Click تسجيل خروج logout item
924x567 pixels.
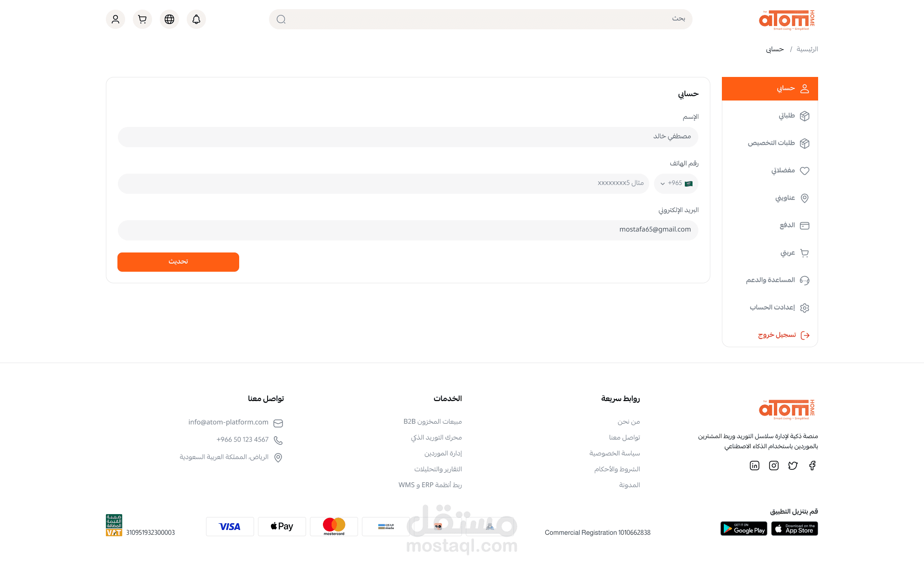[777, 335]
